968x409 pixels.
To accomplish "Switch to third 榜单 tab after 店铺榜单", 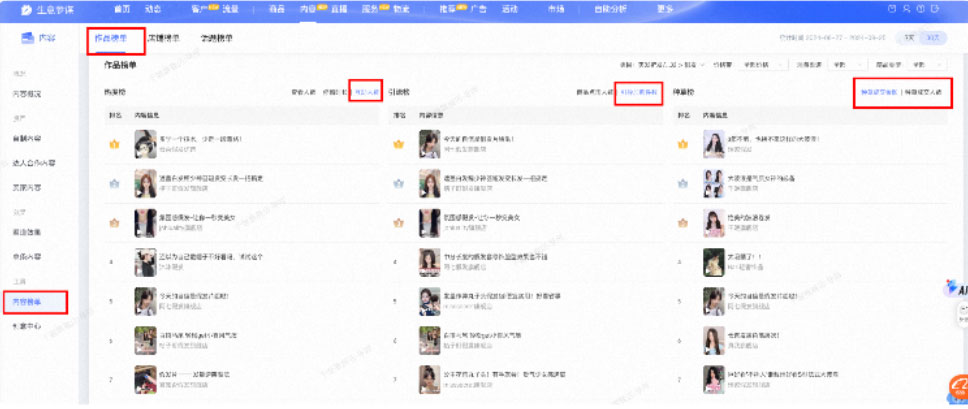I will 217,38.
